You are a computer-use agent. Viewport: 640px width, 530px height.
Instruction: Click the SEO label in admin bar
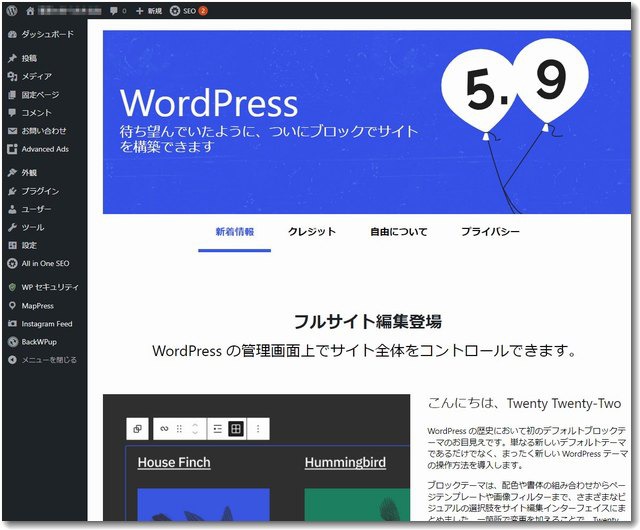click(x=189, y=11)
